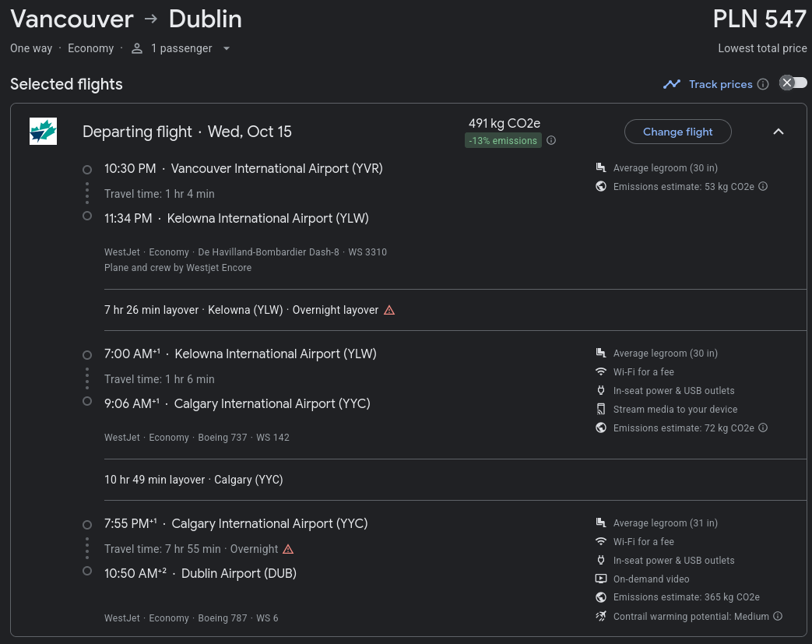Click 'Selected flights' heading

[x=66, y=84]
